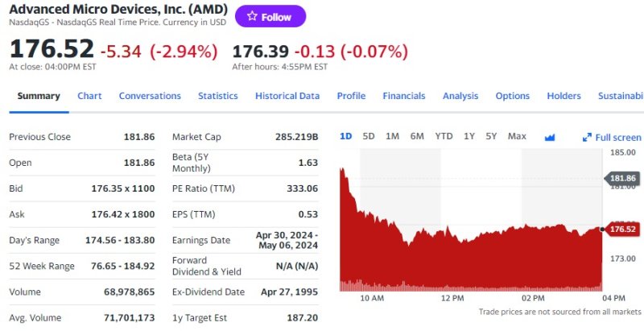Open the chart type mountain icon

550,137
